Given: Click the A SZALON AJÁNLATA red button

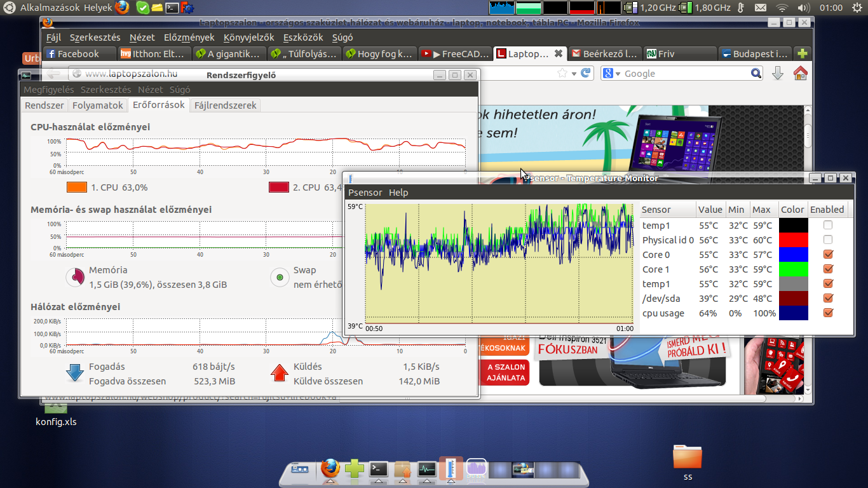Looking at the screenshot, I should click(x=506, y=372).
